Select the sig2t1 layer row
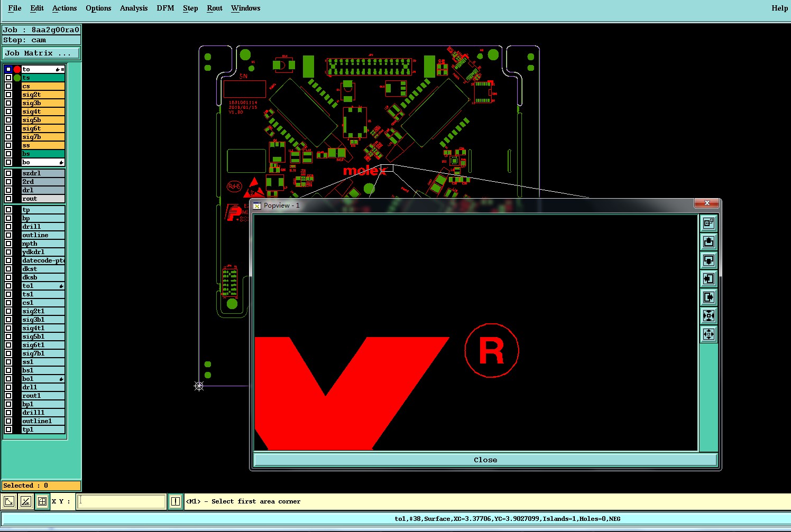This screenshot has height=532, width=791. click(43, 311)
